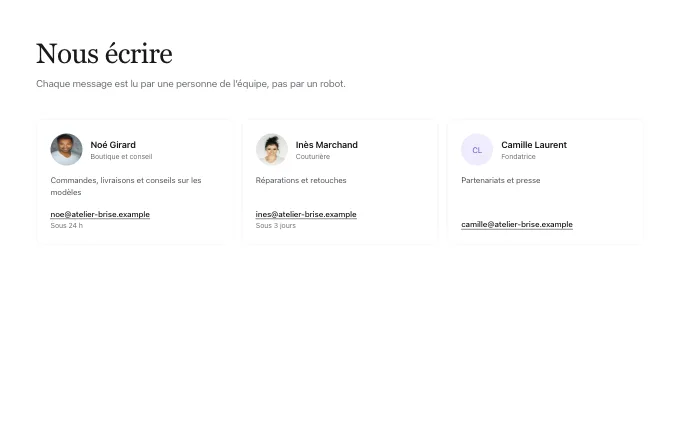Click the "Partenariats et presse" description

501,180
